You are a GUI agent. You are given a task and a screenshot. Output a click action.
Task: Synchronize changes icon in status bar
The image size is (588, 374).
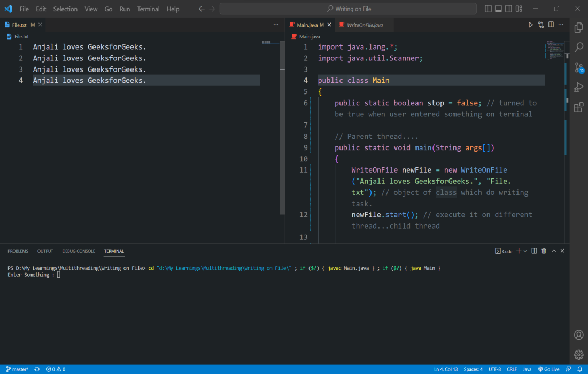coord(37,369)
